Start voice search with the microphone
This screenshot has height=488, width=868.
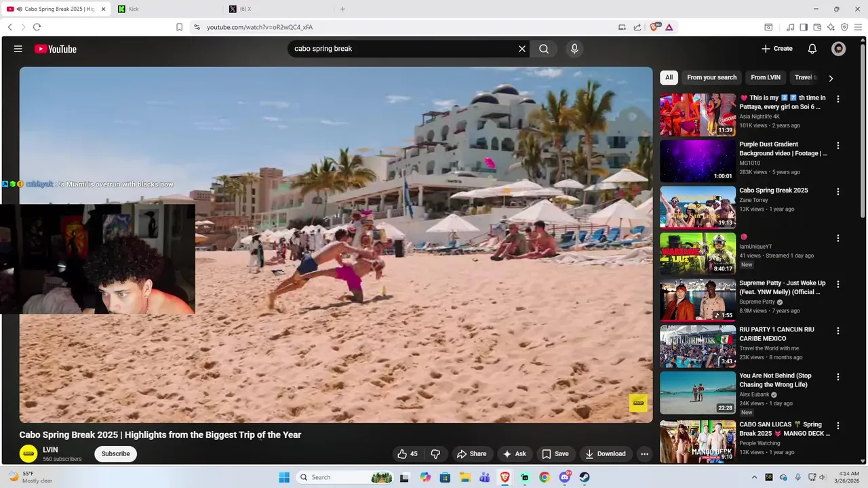point(574,49)
